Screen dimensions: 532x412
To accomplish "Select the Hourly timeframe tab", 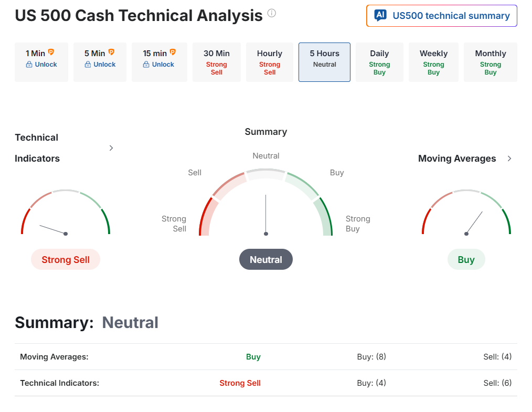I will (270, 62).
